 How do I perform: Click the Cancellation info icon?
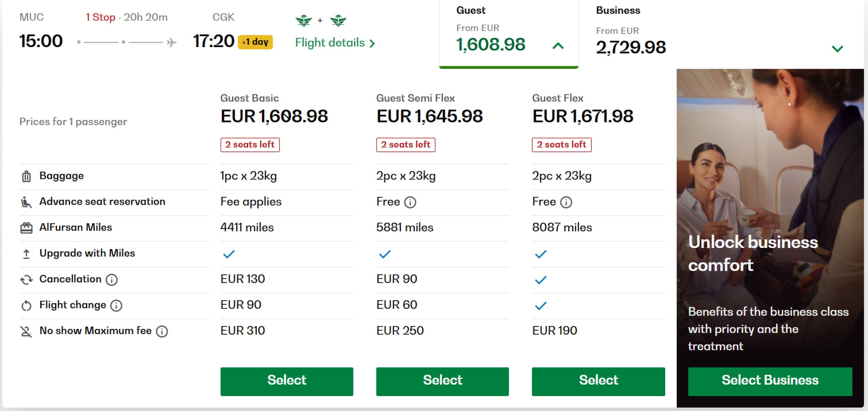click(112, 280)
